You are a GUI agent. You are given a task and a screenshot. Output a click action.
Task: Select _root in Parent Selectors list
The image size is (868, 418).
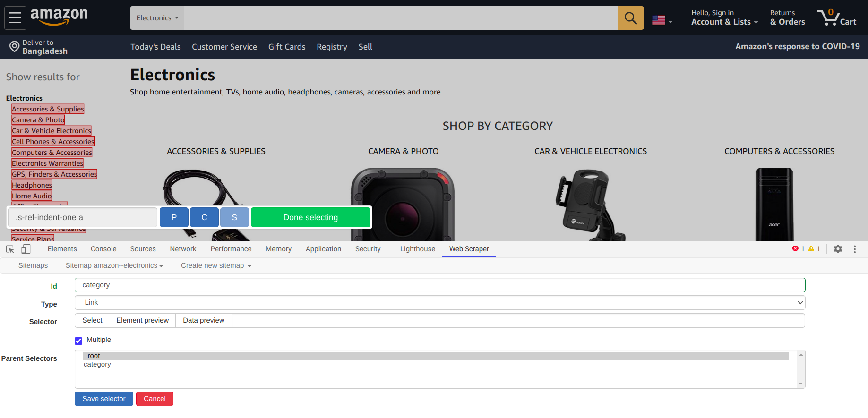coord(436,356)
